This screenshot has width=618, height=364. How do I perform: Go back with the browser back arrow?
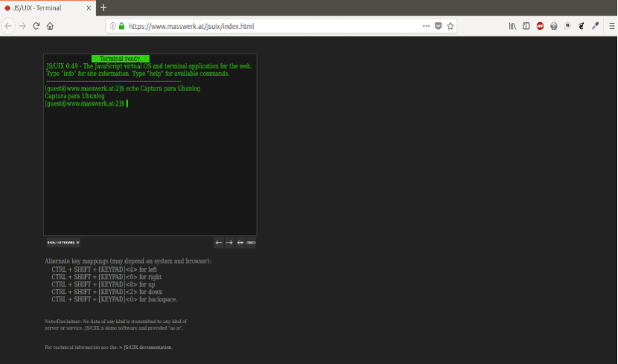(8, 26)
